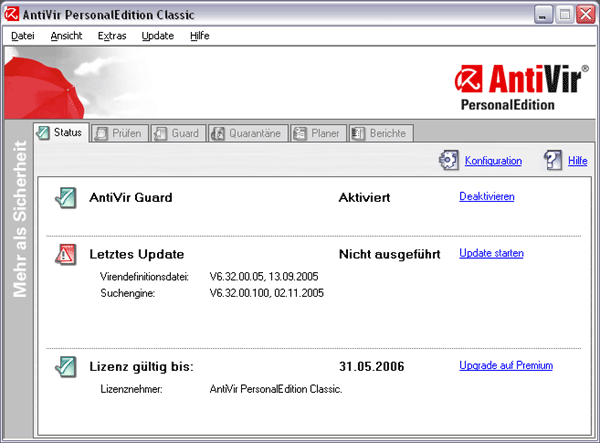The height and width of the screenshot is (443, 600).
Task: Click the AntiVir umbrella icon in title bar
Action: click(x=11, y=14)
